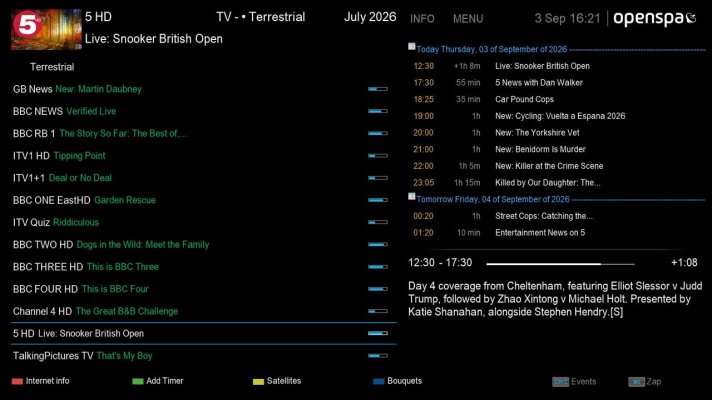Click the yellow Satellites button

[277, 381]
